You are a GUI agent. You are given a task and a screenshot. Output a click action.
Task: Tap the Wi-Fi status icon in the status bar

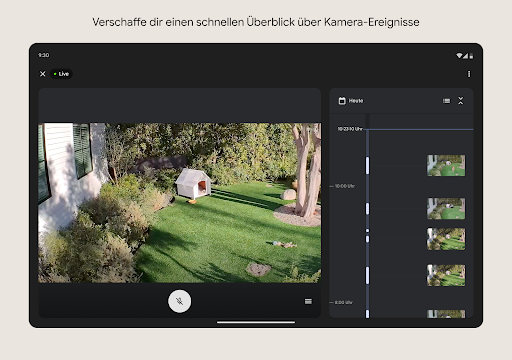pos(459,55)
